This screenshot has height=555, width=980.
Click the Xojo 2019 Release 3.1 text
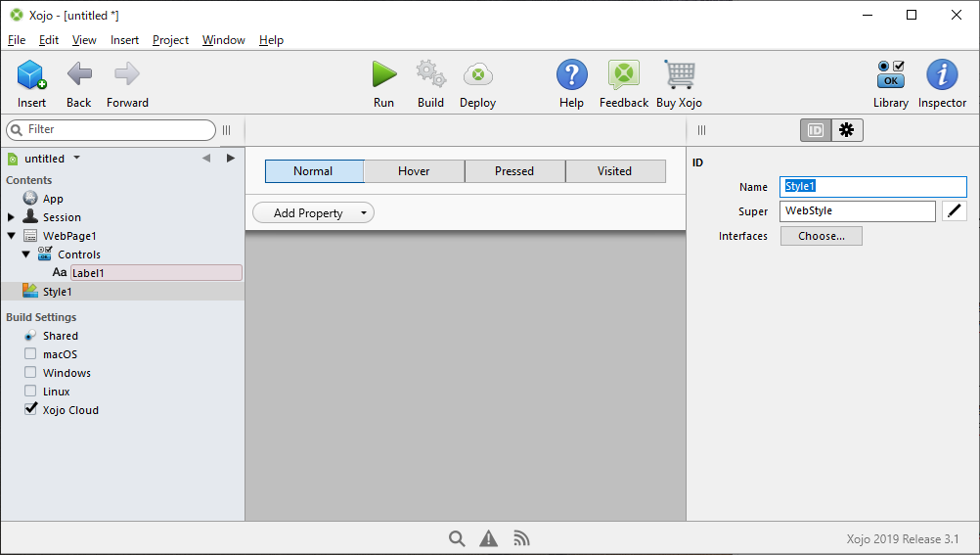pos(903,538)
